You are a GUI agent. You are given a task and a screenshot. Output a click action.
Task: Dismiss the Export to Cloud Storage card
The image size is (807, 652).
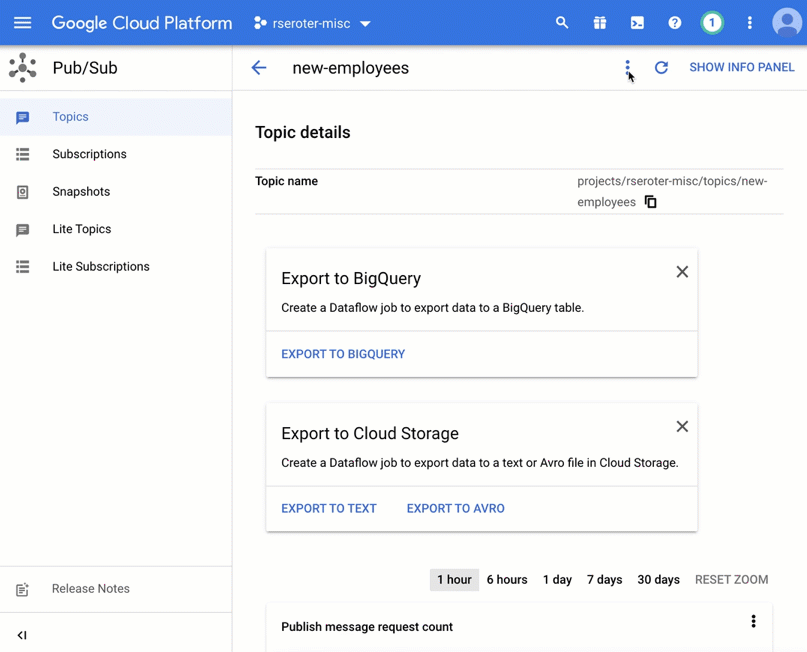pos(682,427)
